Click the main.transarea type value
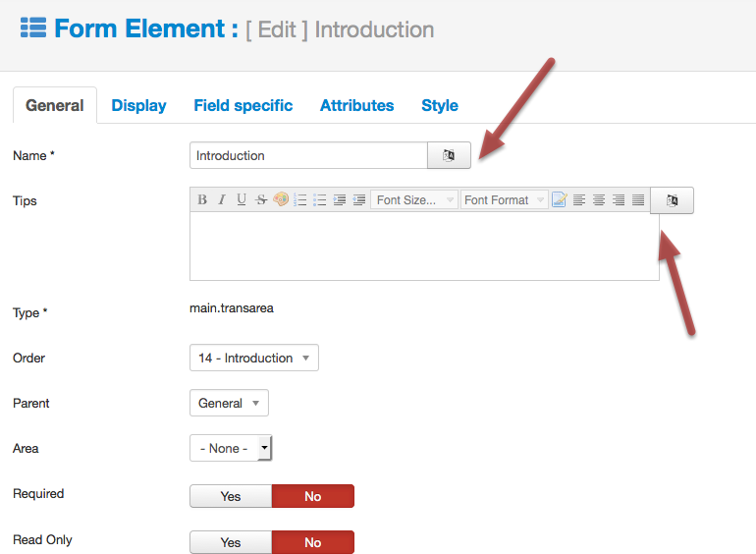This screenshot has height=554, width=756. (232, 308)
